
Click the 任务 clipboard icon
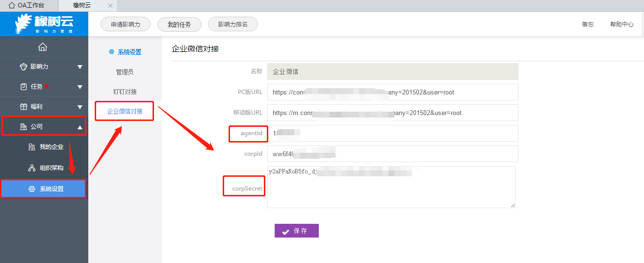(24, 87)
